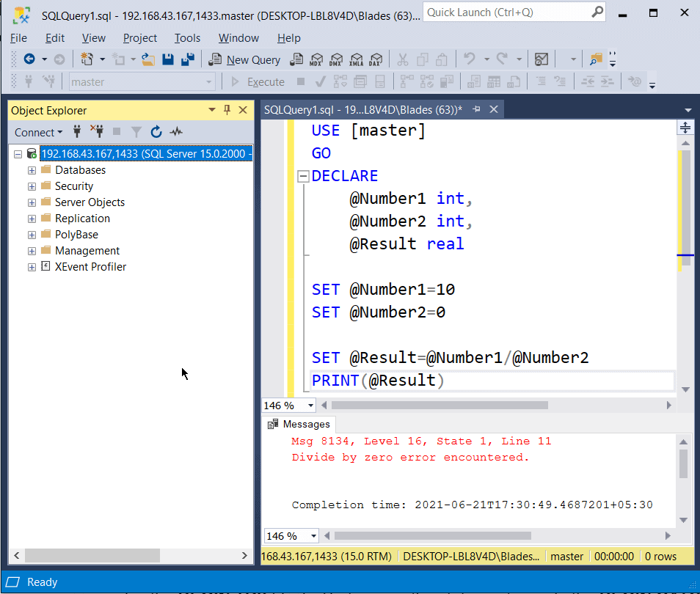Save the current SQL query file
700x594 pixels.
168,59
